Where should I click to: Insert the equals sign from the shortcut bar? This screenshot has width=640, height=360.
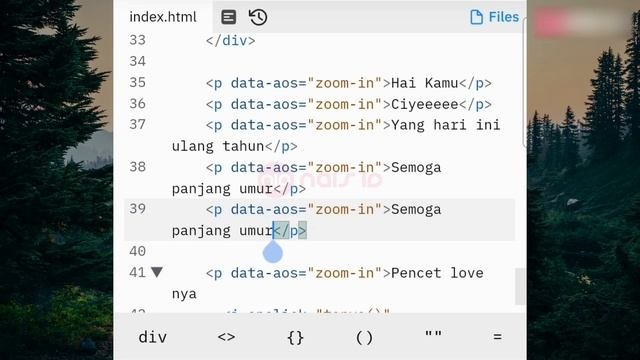click(x=497, y=337)
